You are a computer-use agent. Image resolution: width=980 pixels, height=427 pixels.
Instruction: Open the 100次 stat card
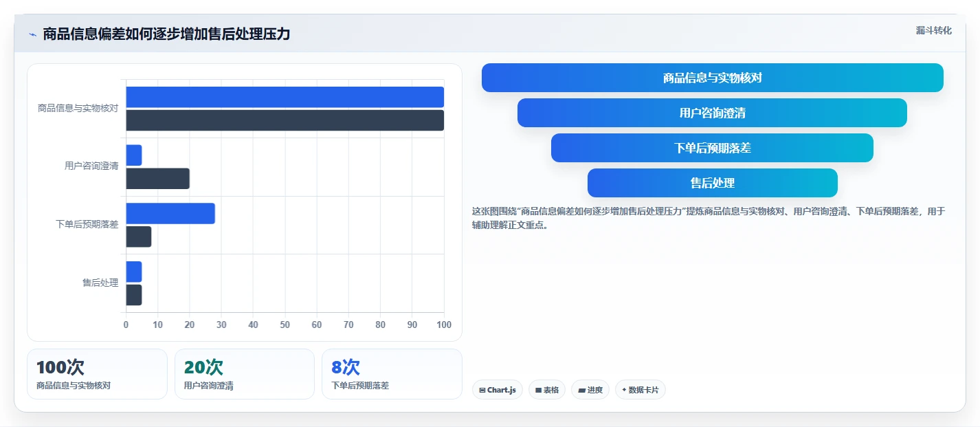(97, 374)
